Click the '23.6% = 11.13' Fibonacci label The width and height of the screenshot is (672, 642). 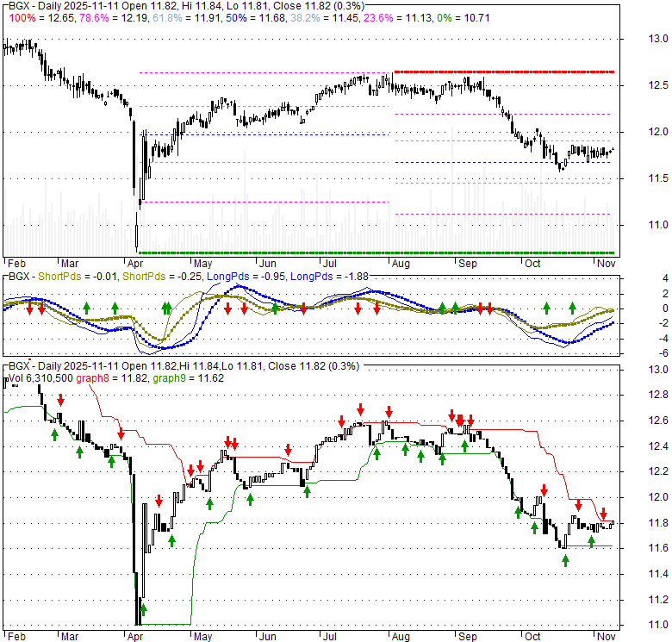coord(397,18)
